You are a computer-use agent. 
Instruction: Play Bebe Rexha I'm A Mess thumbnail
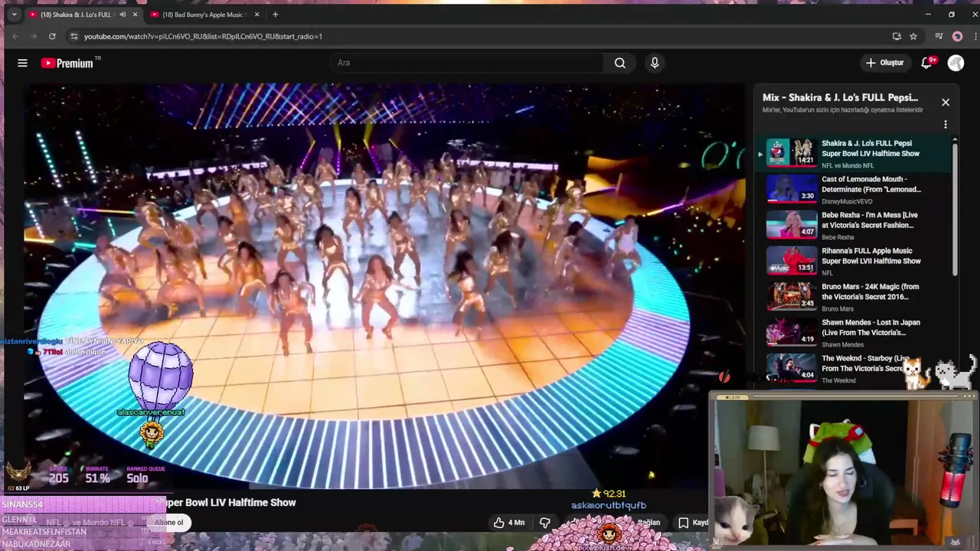[792, 225]
